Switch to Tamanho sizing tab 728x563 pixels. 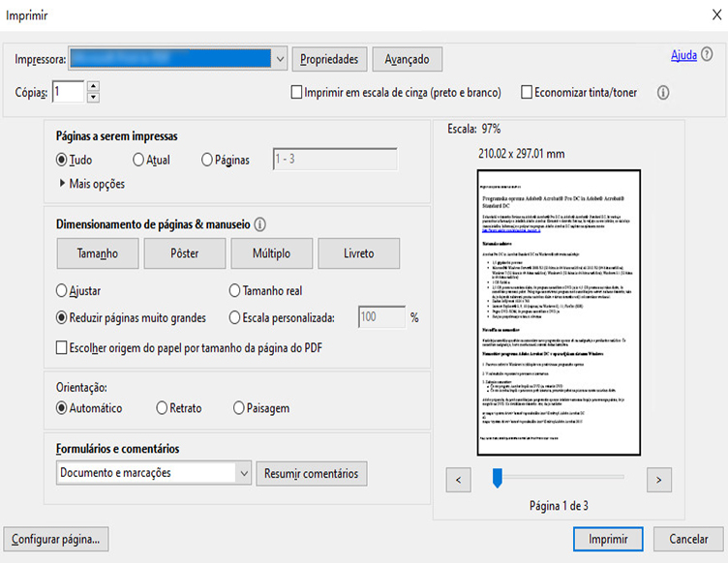pyautogui.click(x=98, y=253)
